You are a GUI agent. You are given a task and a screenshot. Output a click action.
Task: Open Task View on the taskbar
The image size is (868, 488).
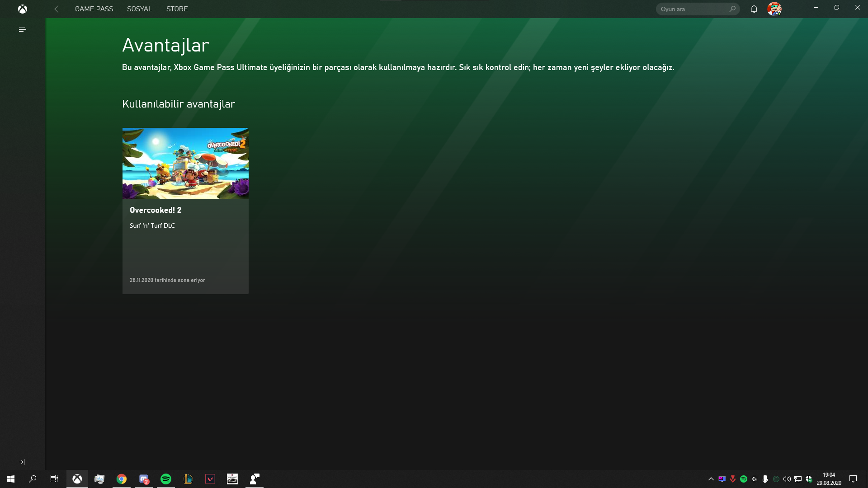54,479
